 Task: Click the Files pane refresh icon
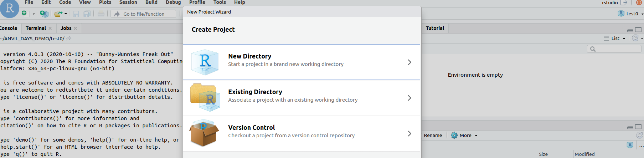click(640, 135)
